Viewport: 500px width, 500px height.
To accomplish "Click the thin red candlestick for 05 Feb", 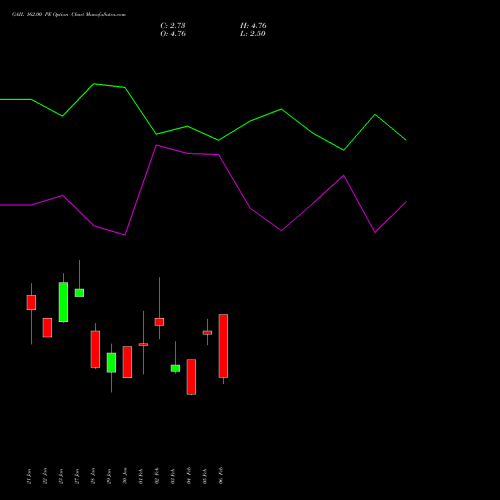I will pyautogui.click(x=207, y=332).
